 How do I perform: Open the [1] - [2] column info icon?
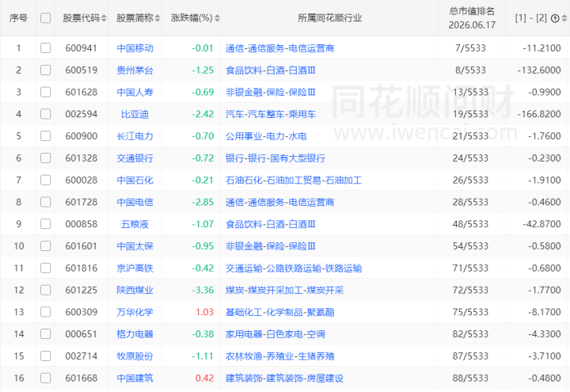click(555, 18)
